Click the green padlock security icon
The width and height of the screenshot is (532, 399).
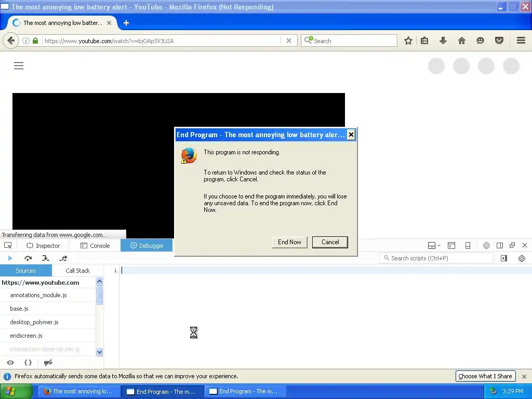click(x=35, y=41)
